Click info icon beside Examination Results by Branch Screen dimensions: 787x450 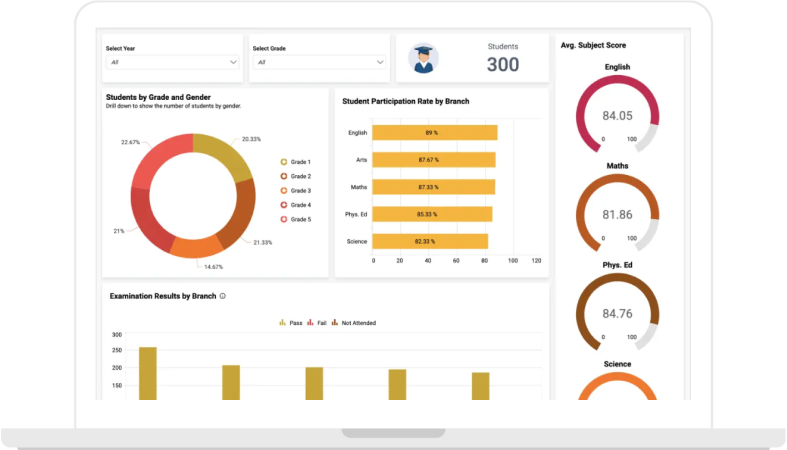coord(223,296)
